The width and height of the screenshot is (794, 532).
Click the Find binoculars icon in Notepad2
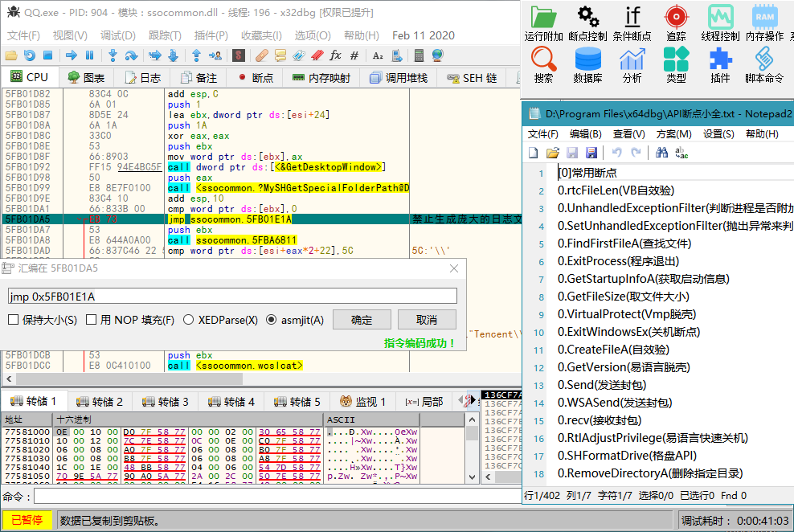point(661,153)
